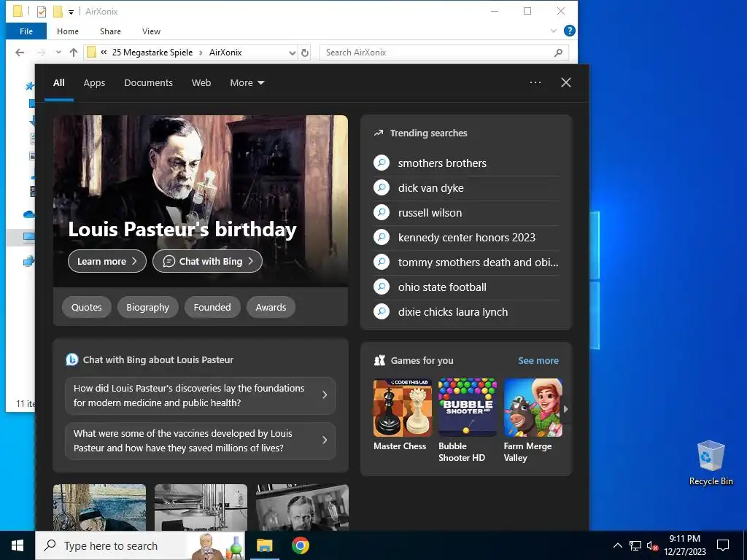Search trending 'dick van dyke'

(x=466, y=188)
